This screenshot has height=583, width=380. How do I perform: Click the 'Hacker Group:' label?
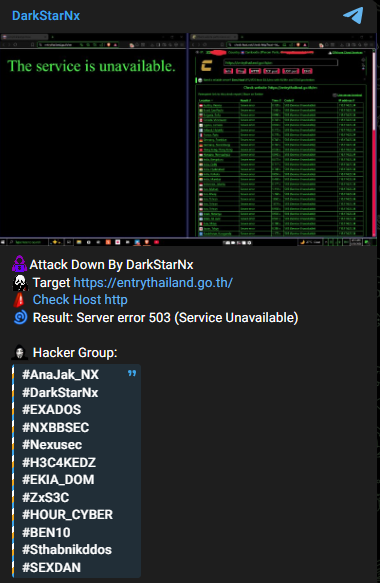click(x=75, y=352)
